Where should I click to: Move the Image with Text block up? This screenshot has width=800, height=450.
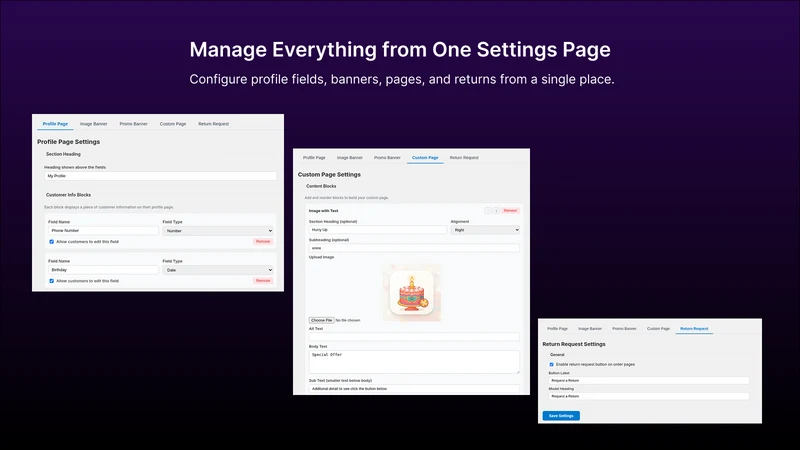[488, 210]
